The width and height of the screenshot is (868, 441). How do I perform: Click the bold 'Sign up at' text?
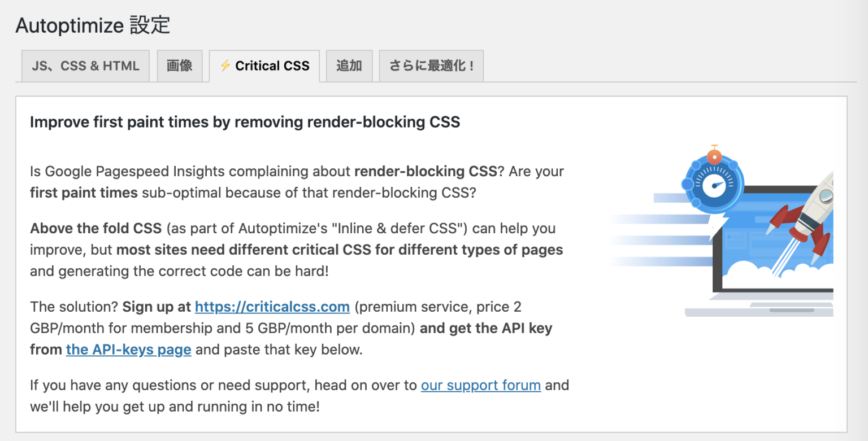pyautogui.click(x=157, y=307)
